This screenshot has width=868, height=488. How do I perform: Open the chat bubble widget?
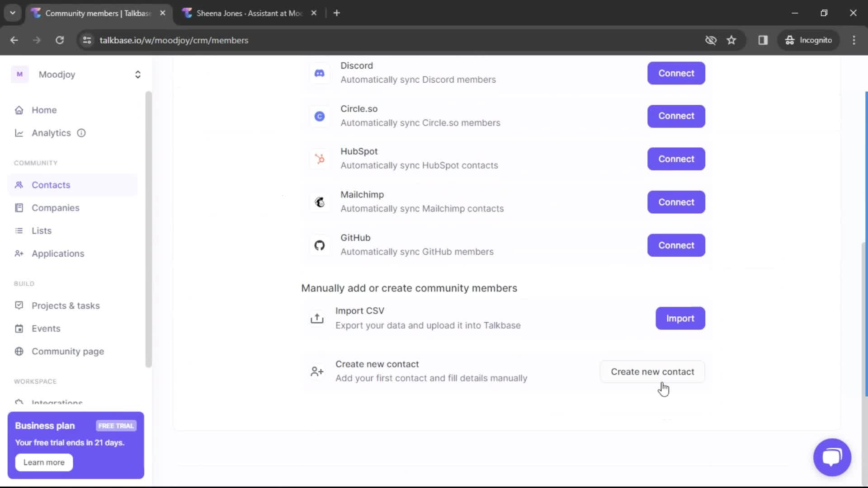tap(832, 457)
